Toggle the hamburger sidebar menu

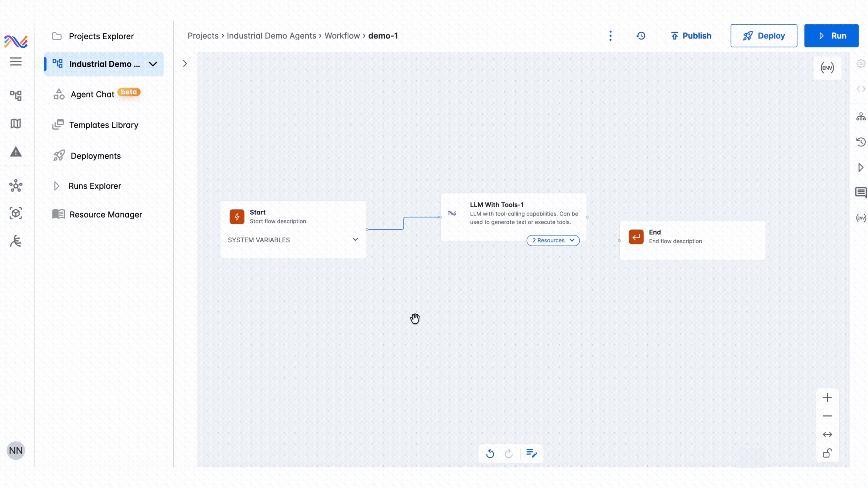(x=16, y=62)
